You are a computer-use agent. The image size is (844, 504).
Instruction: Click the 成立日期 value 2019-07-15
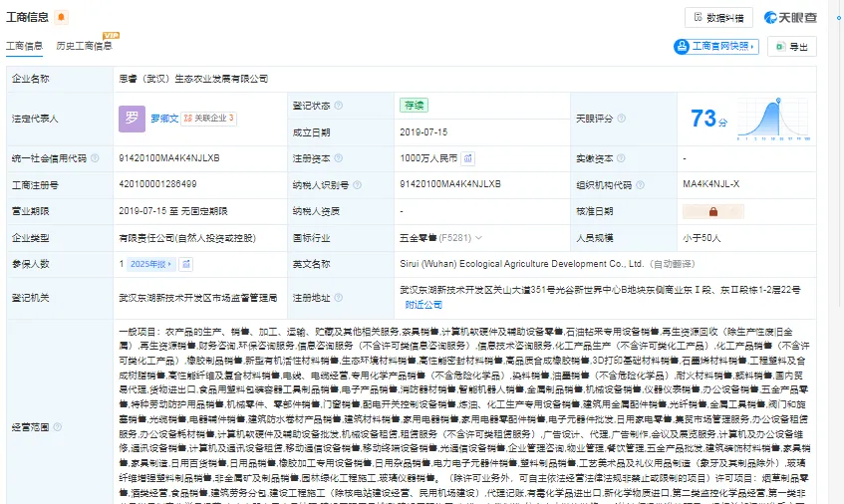click(423, 132)
